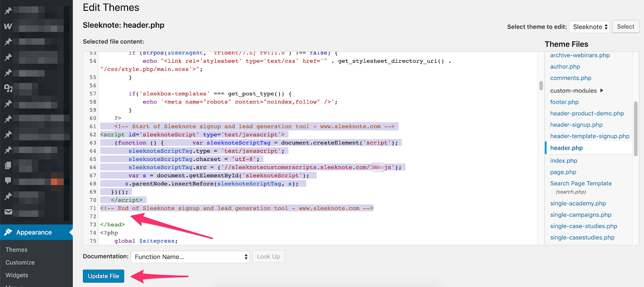The image size is (644, 287).
Task: Click the media library icon in sidebar
Action: click(x=8, y=88)
